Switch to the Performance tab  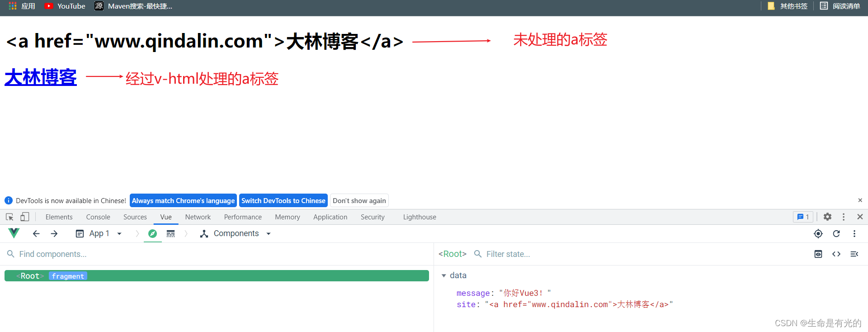click(x=243, y=217)
